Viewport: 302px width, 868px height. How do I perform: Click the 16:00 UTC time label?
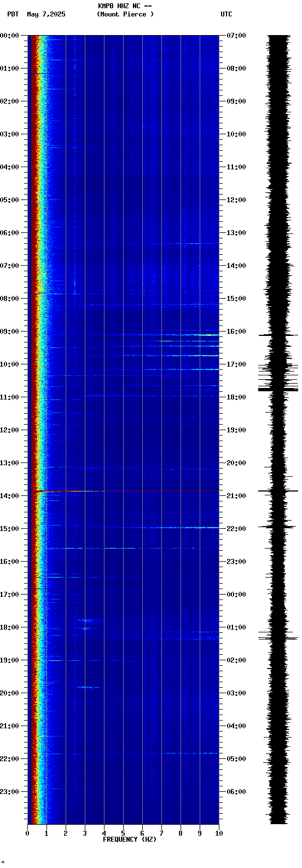pos(236,332)
